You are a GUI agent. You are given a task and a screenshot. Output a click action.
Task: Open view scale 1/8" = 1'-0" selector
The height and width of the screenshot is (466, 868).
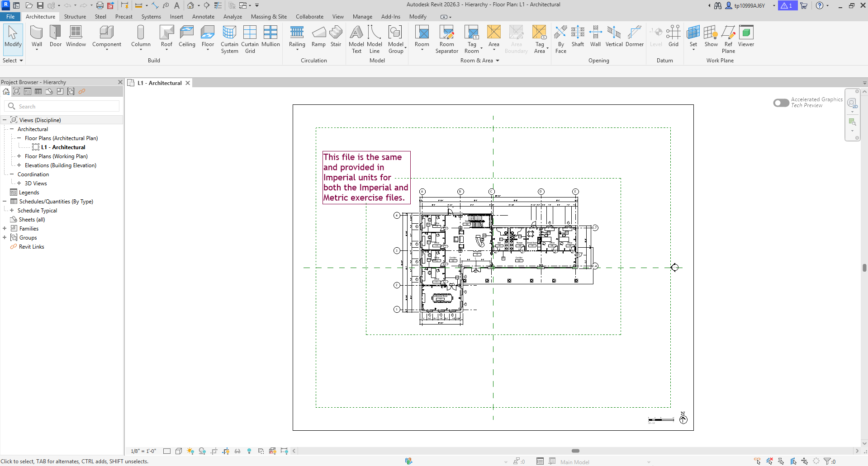143,451
